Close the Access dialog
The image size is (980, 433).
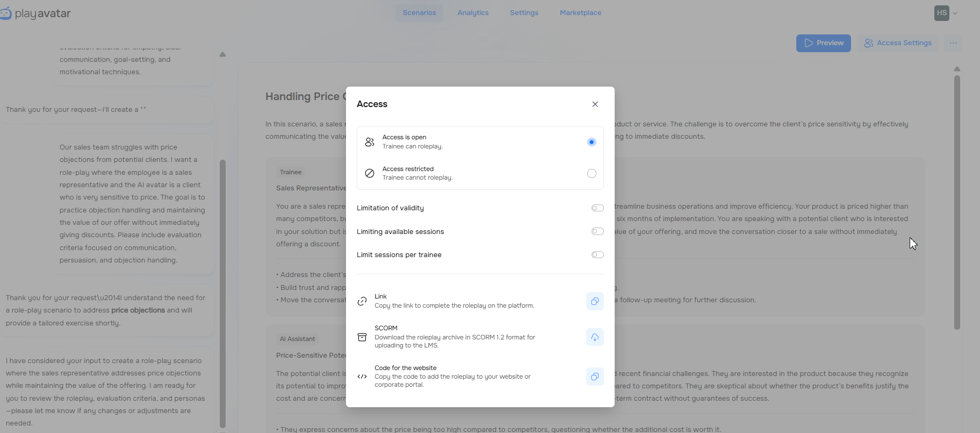[x=595, y=104]
